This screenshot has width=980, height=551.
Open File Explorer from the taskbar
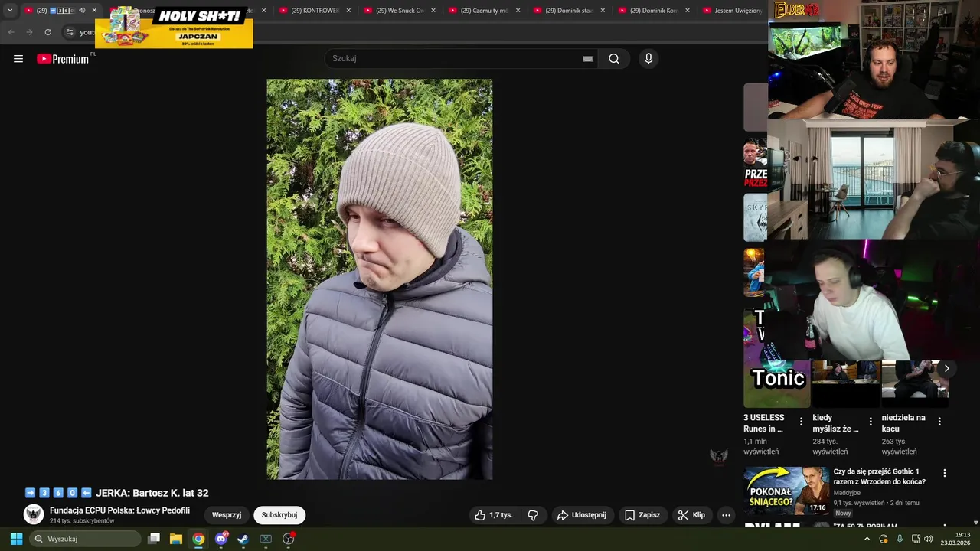176,539
